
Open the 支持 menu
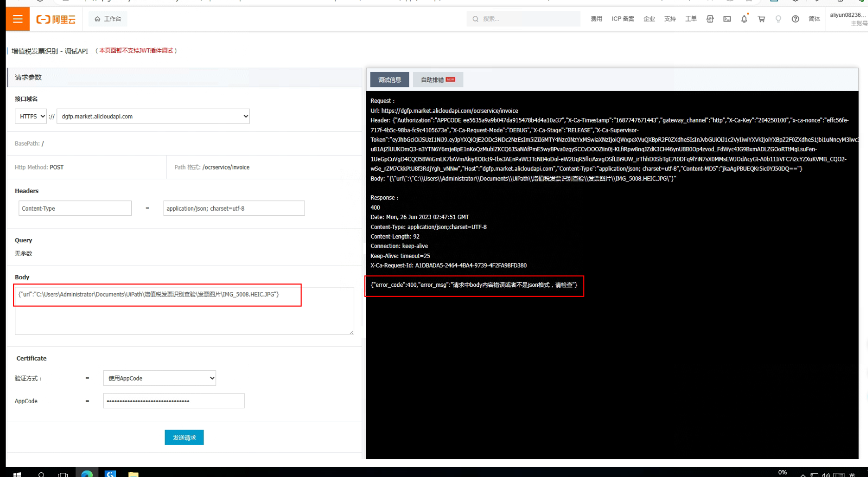point(670,19)
